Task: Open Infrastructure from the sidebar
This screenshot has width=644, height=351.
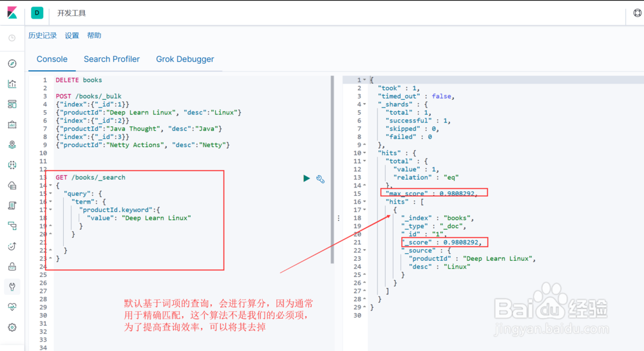Action: point(12,185)
